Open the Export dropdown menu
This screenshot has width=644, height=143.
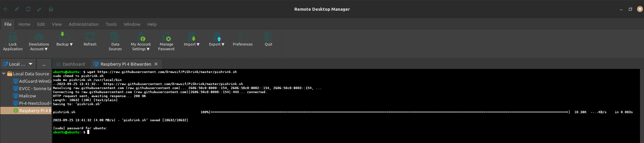pos(217,44)
